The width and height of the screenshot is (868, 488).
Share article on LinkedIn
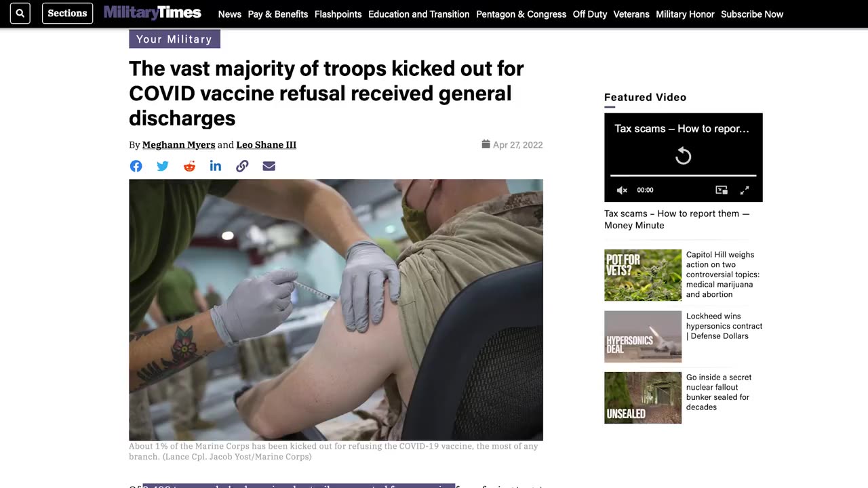point(216,166)
